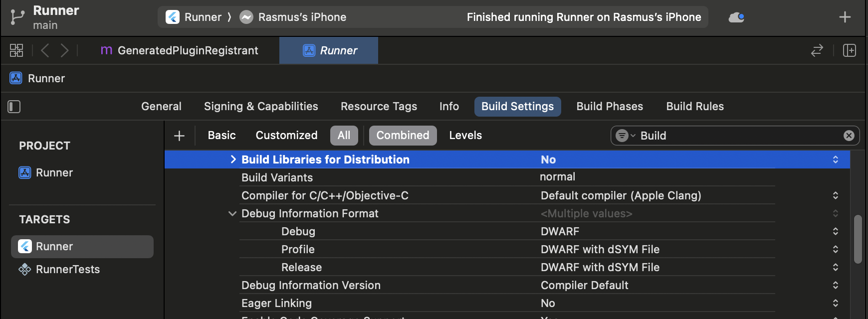Expand Build Libraries for Distribution row
Viewport: 868px width, 319px height.
coord(233,159)
